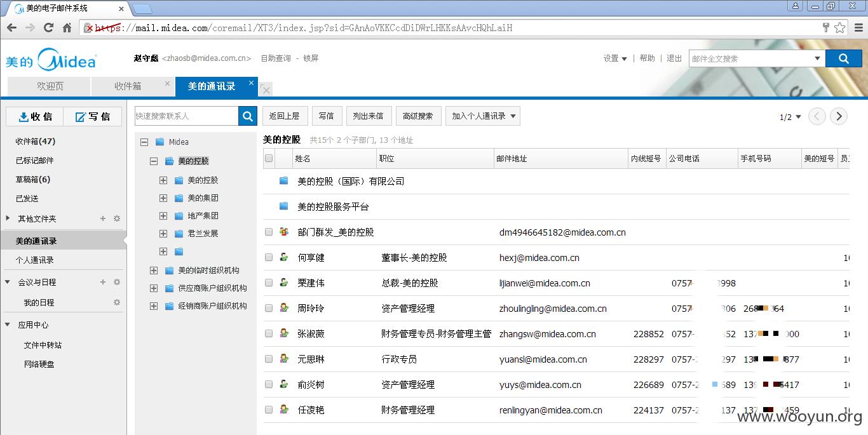Click the 返回上层 button
This screenshot has width=868, height=435.
pyautogui.click(x=284, y=116)
